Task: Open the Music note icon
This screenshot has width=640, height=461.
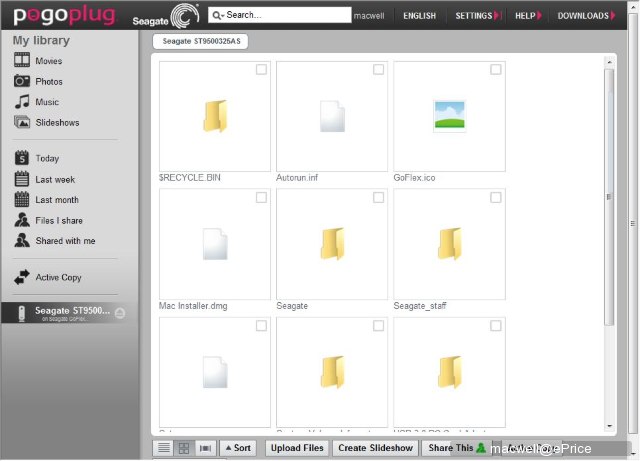Action: (x=22, y=101)
